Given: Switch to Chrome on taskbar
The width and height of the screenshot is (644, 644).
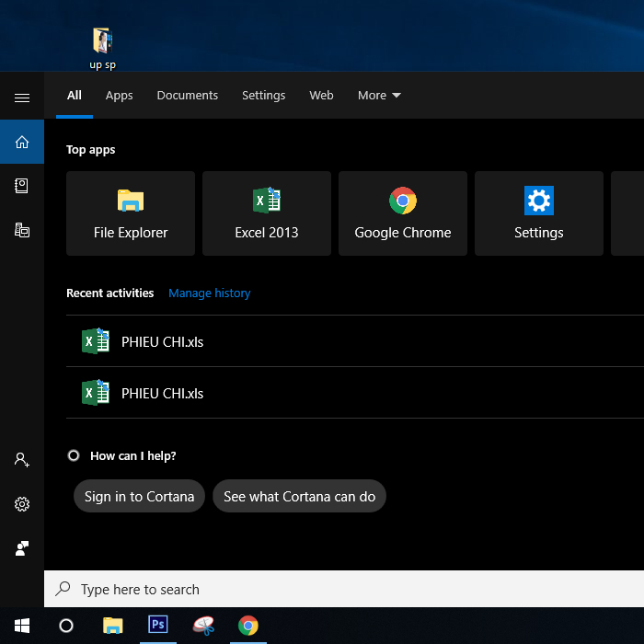Looking at the screenshot, I should point(248,626).
